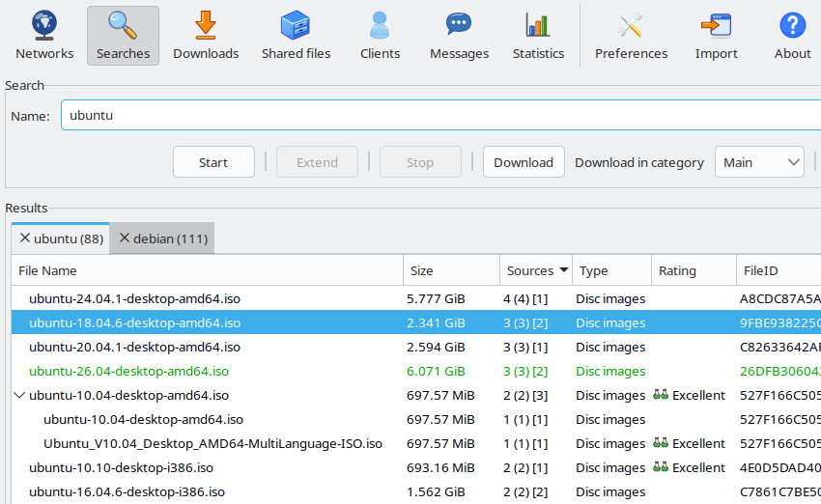Collapse the ubuntu-10.04-desktop-amd64.iso group
The height and width of the screenshot is (504, 821).
pyautogui.click(x=19, y=395)
